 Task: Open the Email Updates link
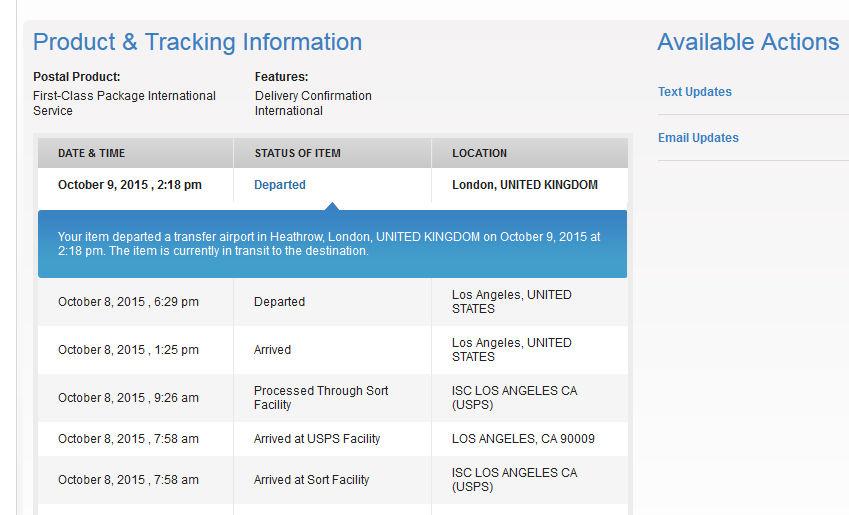[x=698, y=138]
